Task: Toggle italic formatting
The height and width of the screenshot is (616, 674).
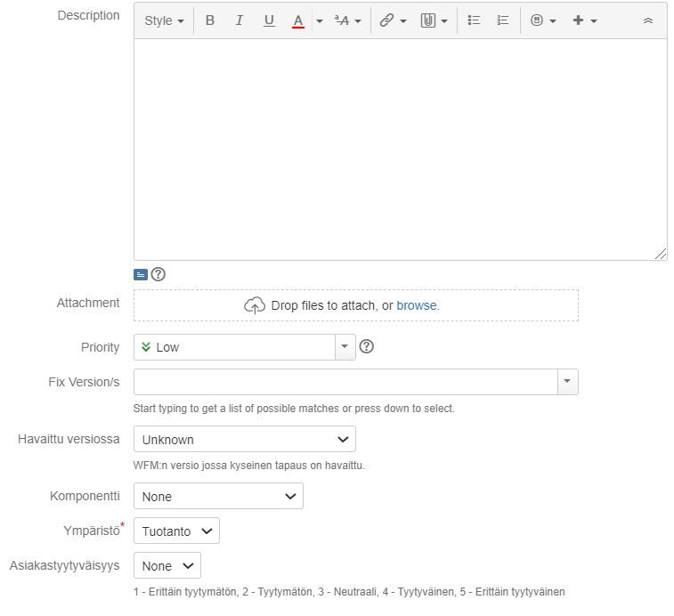Action: [239, 20]
